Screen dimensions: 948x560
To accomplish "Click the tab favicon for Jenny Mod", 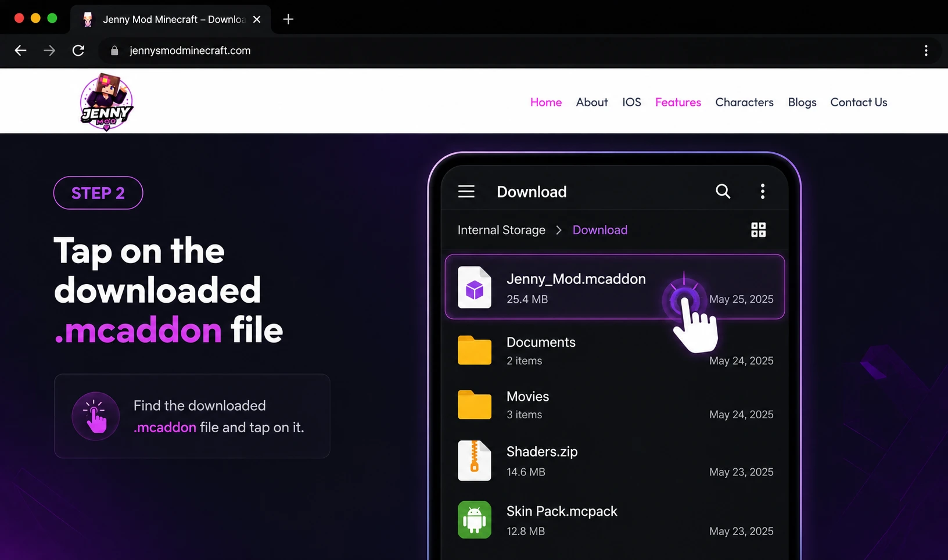I will click(x=88, y=19).
